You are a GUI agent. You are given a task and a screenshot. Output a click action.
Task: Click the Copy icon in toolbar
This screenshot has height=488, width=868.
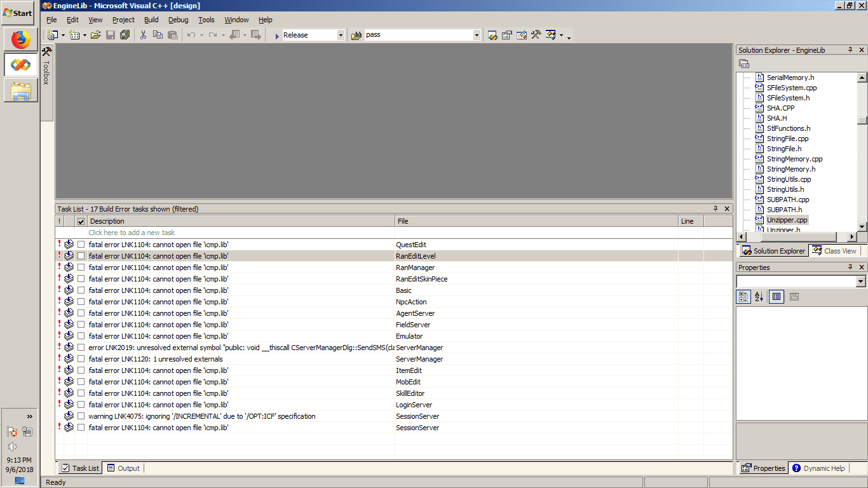(158, 35)
